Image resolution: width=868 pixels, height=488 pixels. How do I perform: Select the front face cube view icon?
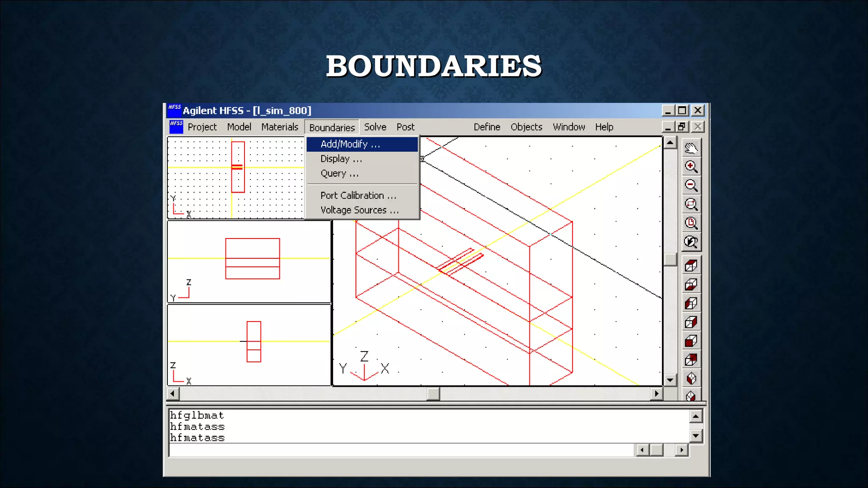(x=691, y=341)
